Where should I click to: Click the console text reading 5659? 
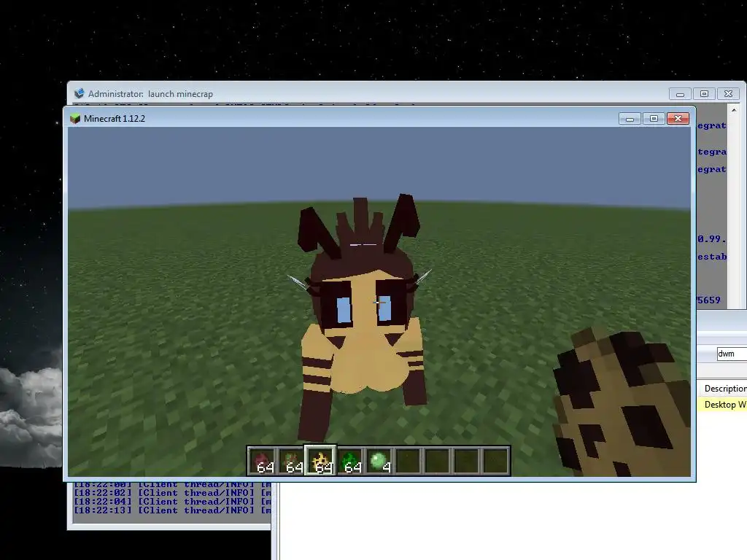pos(709,300)
